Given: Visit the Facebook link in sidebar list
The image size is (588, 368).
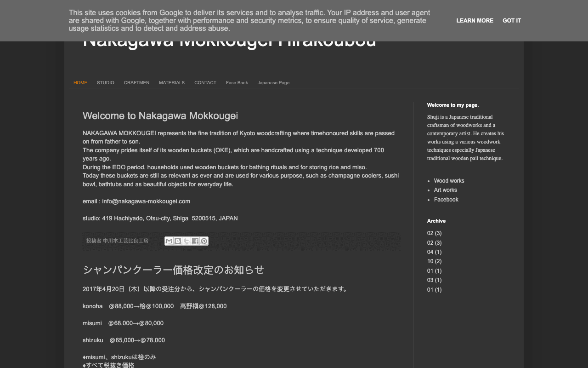Looking at the screenshot, I should click(446, 200).
